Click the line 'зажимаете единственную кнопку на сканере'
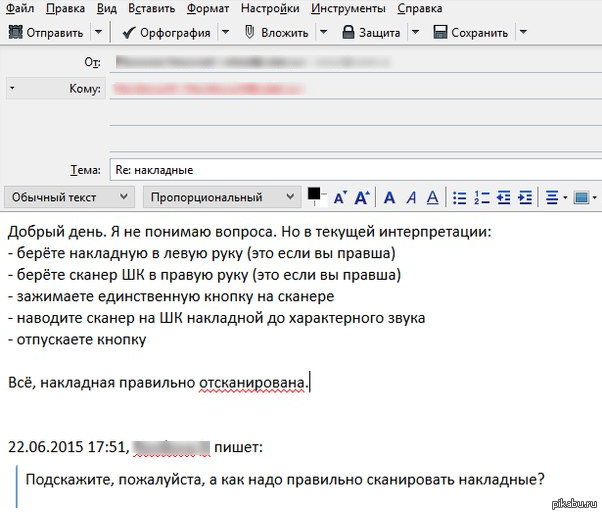The image size is (602, 515). click(171, 297)
